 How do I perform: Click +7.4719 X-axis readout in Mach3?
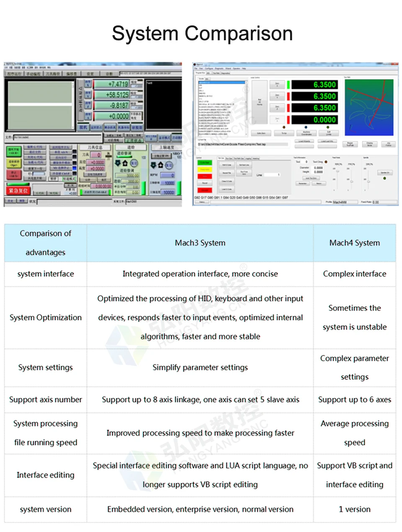click(x=111, y=84)
